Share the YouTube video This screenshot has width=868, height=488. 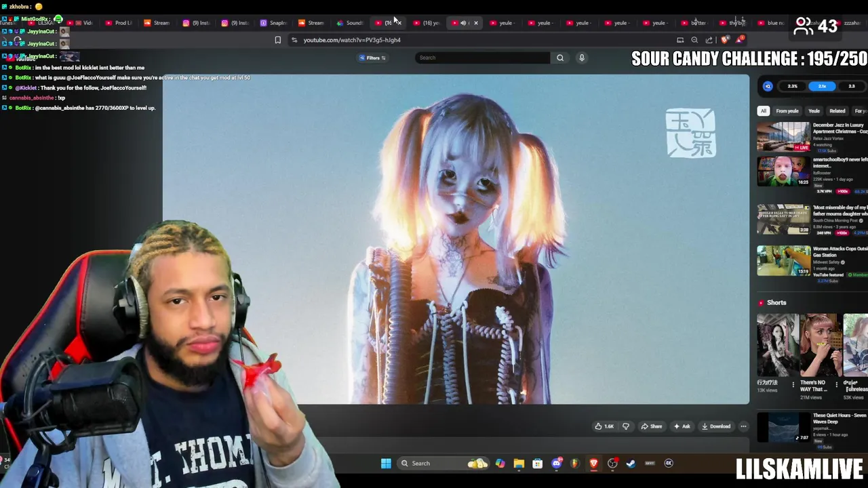[x=652, y=426]
